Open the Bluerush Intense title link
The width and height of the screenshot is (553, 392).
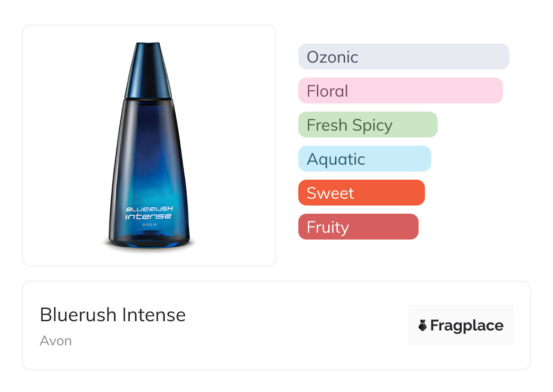(x=113, y=315)
